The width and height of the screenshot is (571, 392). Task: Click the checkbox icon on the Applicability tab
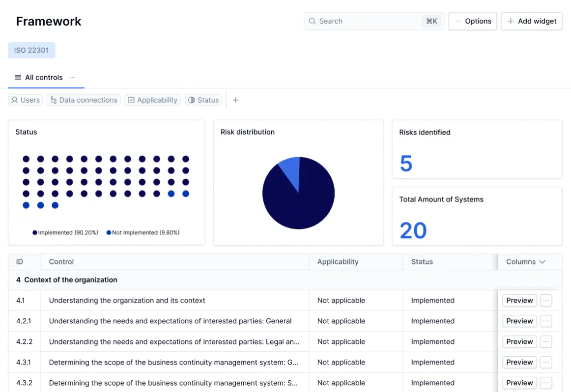(x=132, y=100)
